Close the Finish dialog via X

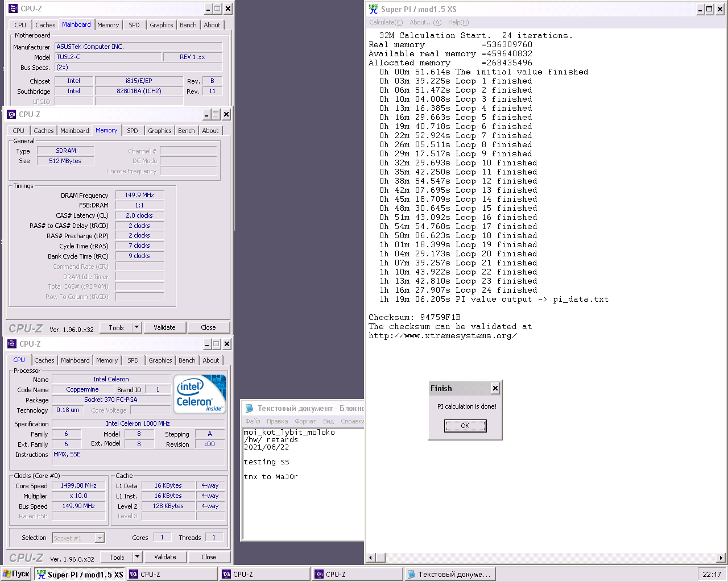pos(495,388)
